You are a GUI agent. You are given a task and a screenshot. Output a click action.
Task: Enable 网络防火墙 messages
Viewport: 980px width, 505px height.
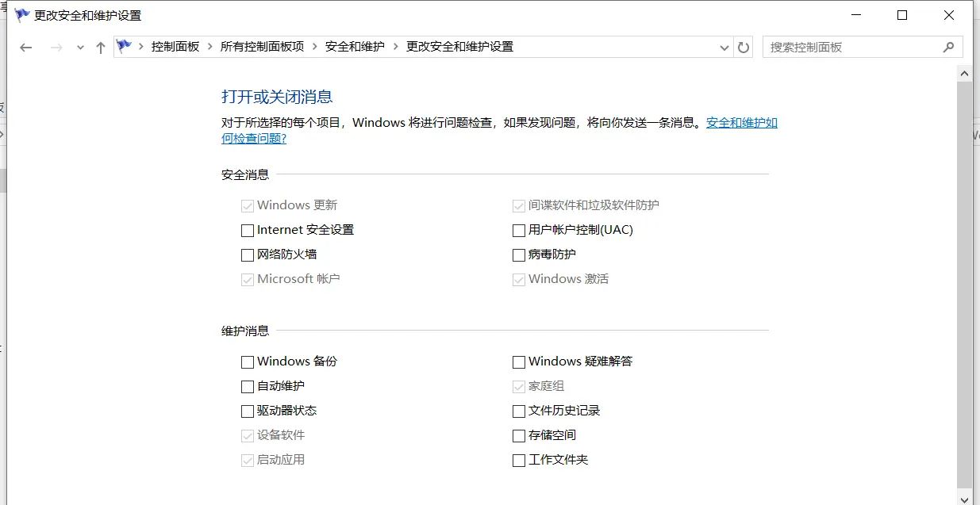click(247, 254)
